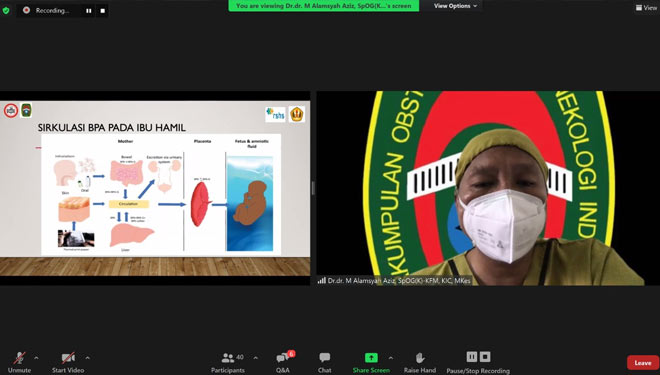Expand video settings arrow next to Start Video
Viewport: 660px width, 375px height.
88,358
